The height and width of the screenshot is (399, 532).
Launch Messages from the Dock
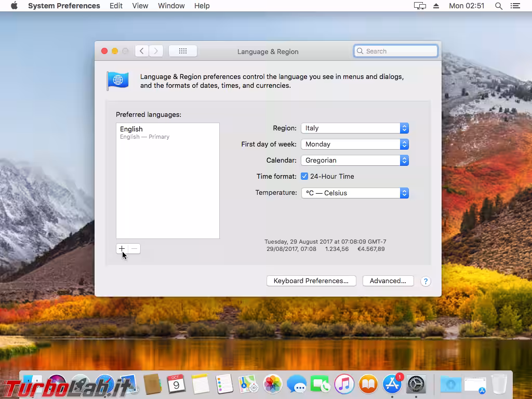[x=296, y=384]
